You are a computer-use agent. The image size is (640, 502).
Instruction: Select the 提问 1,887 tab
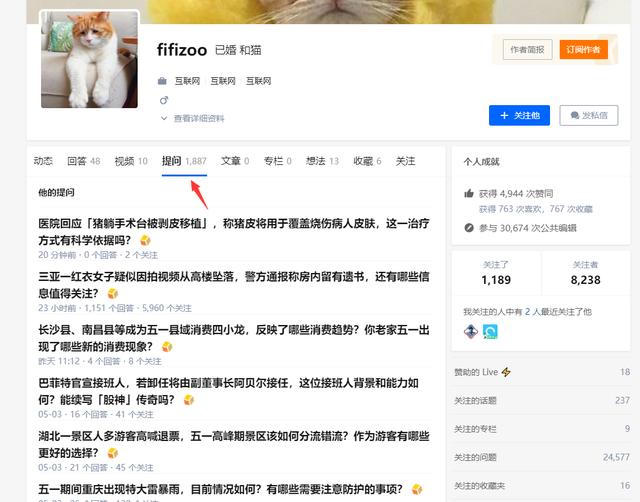pos(184,161)
